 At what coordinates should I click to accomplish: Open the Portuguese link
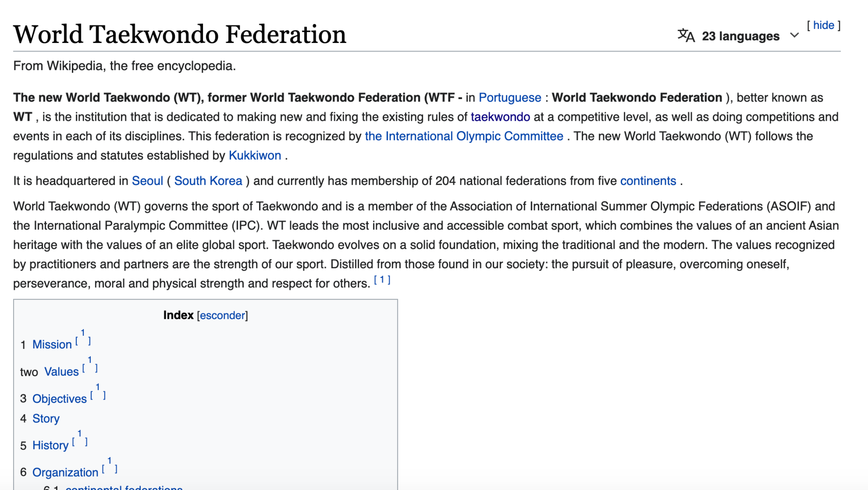(x=509, y=98)
